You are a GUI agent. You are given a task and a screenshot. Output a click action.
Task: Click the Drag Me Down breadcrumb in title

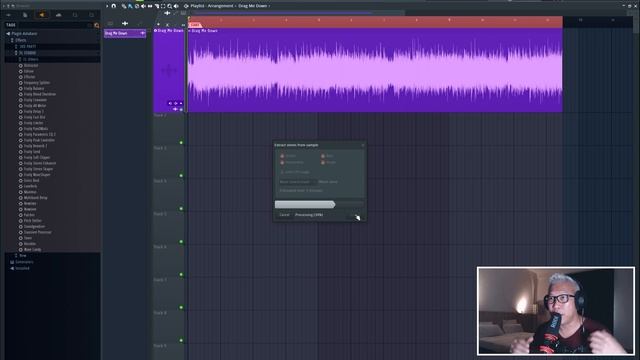(x=253, y=6)
